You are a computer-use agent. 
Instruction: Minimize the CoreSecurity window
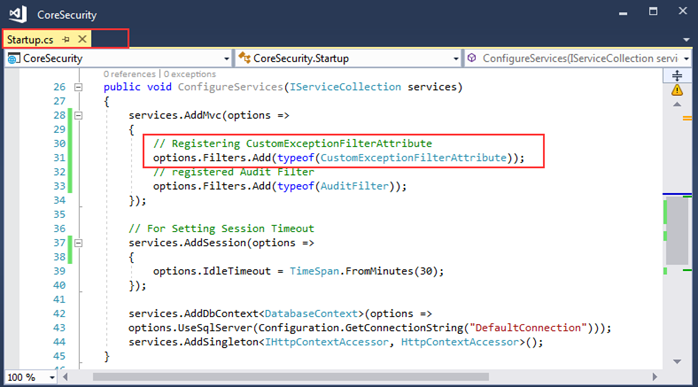click(623, 13)
